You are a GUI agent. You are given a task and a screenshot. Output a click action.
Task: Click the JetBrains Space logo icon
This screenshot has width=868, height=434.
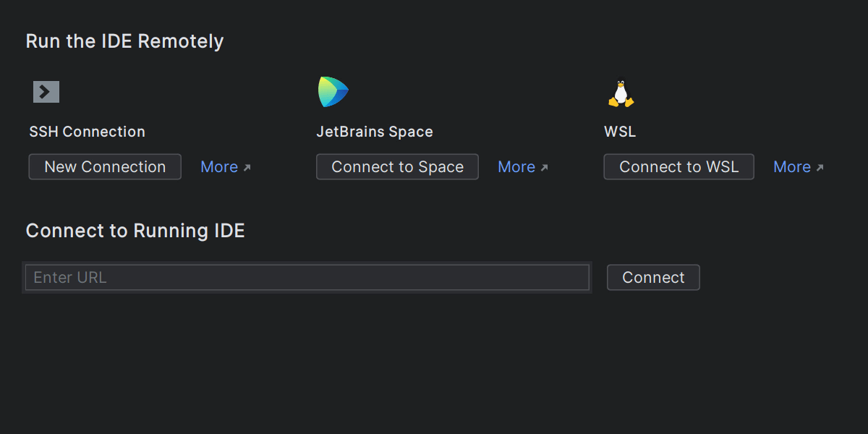[333, 92]
